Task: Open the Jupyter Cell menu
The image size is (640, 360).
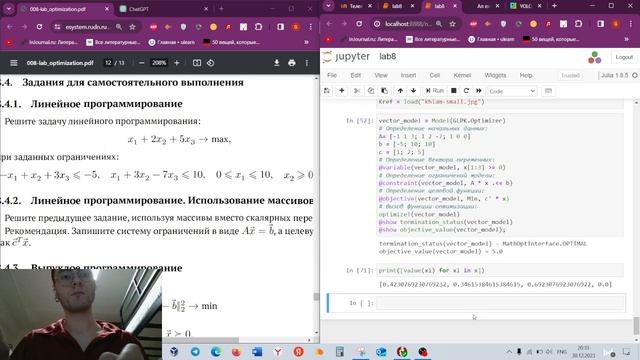Action: [x=435, y=76]
